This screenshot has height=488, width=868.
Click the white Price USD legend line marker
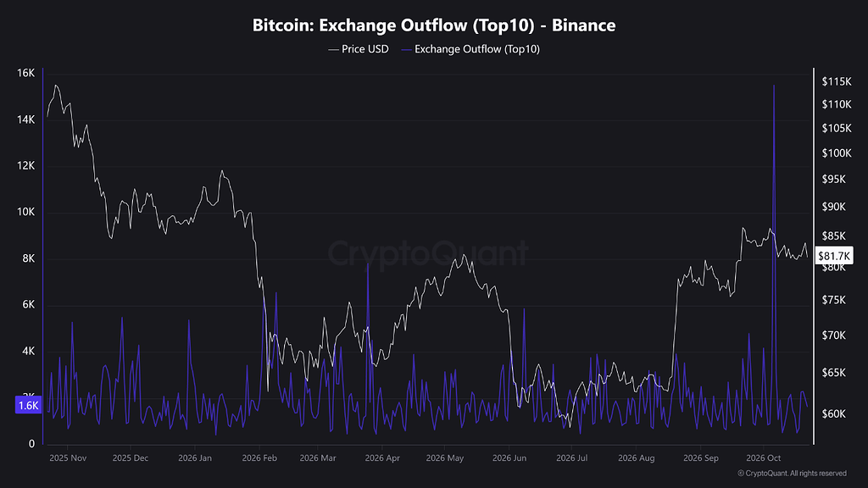(333, 50)
